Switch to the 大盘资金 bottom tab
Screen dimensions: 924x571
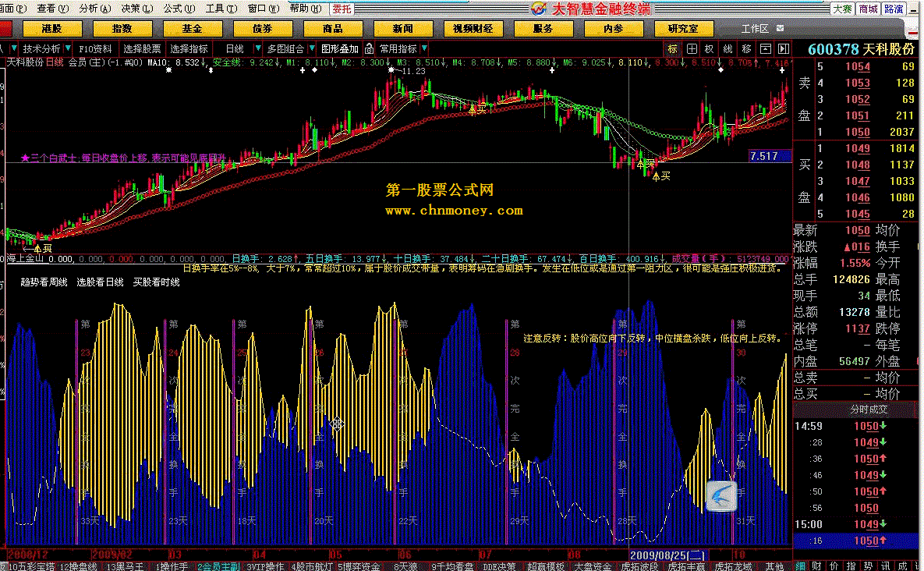pos(593,566)
